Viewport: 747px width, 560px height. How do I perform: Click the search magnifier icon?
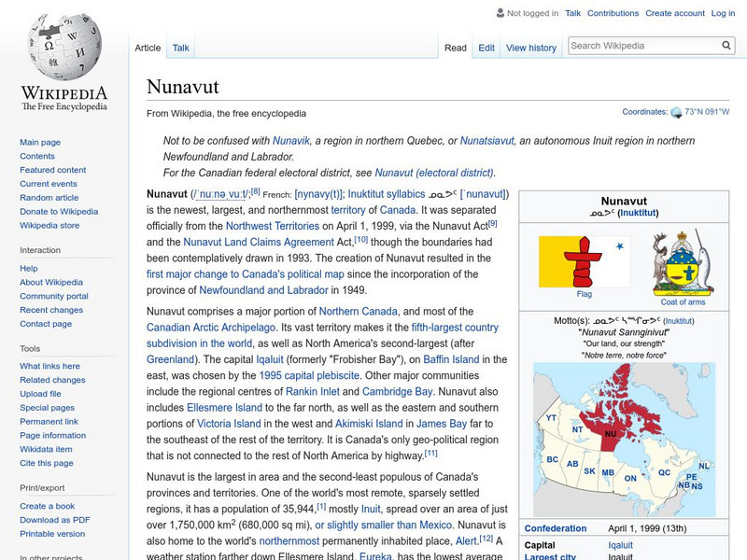coord(726,45)
